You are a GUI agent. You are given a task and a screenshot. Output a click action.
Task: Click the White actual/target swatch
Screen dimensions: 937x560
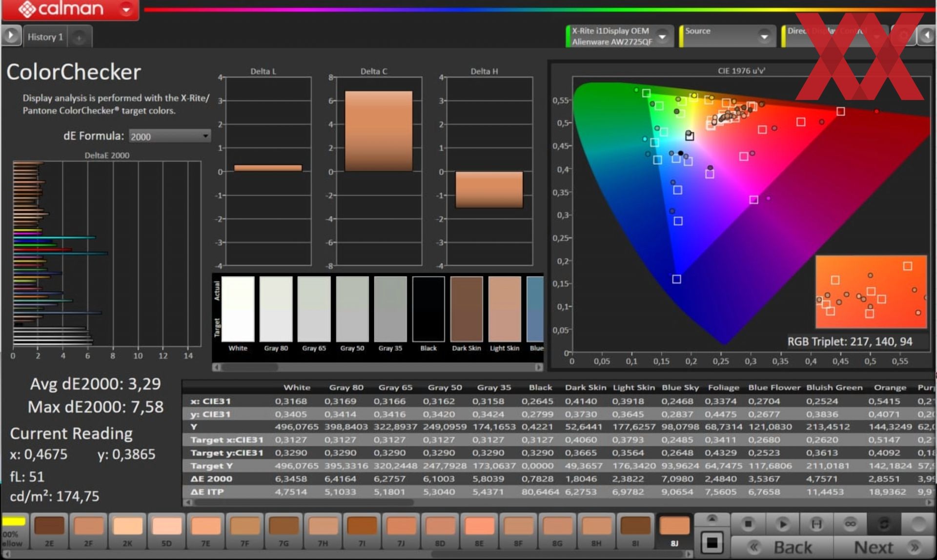(238, 309)
